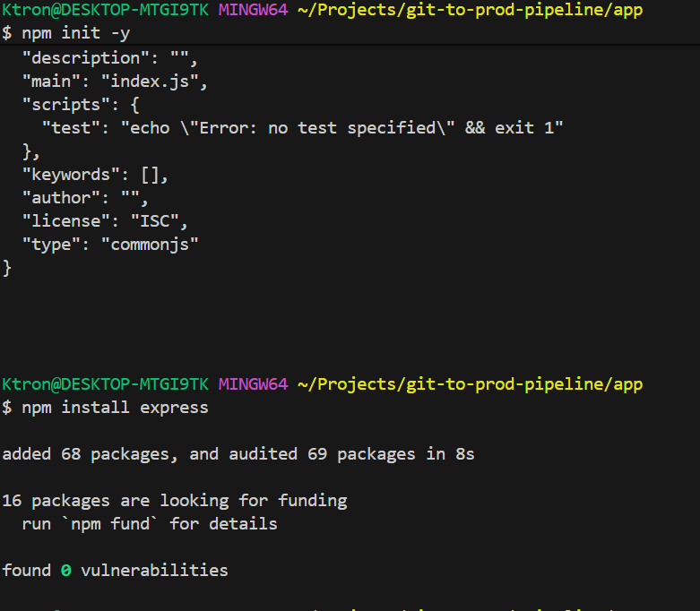This screenshot has width=700, height=611.
Task: Click the "16 packages are looking for funding" line
Action: (175, 501)
